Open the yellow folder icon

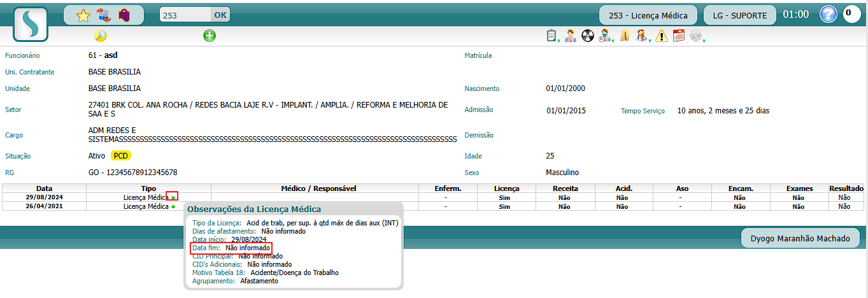pos(625,36)
